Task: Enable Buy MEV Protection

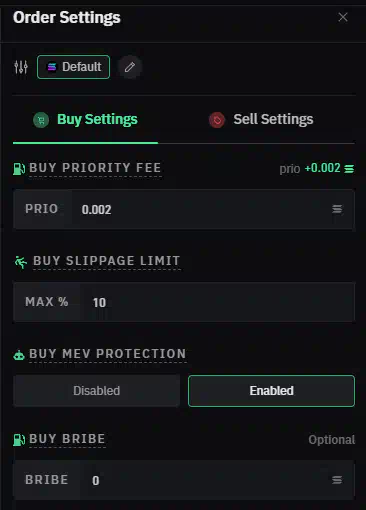Action: [271, 391]
